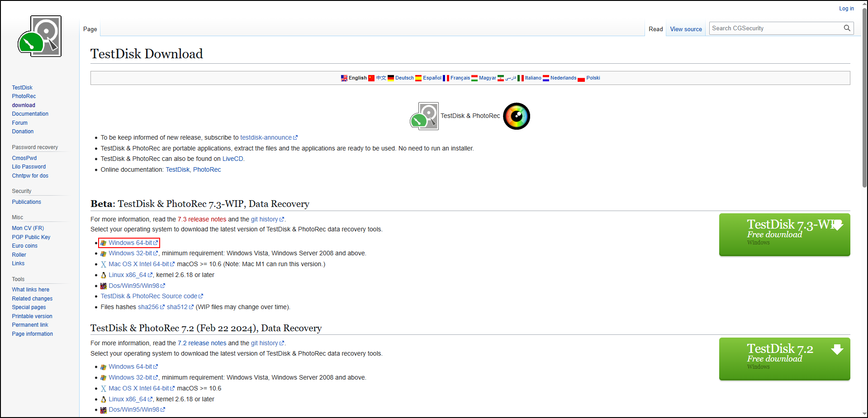Click the Mac OS X icon in 7.2 list

coord(104,389)
